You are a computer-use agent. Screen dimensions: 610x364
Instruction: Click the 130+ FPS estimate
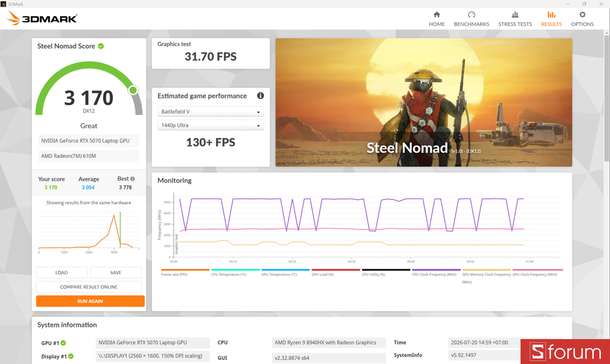[x=210, y=142]
